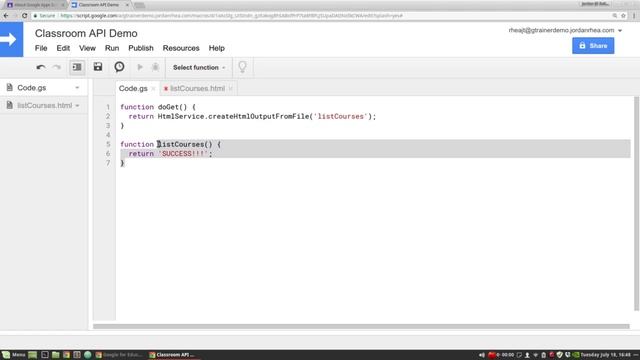Click the lightbulb execution hints icon

coord(242,67)
